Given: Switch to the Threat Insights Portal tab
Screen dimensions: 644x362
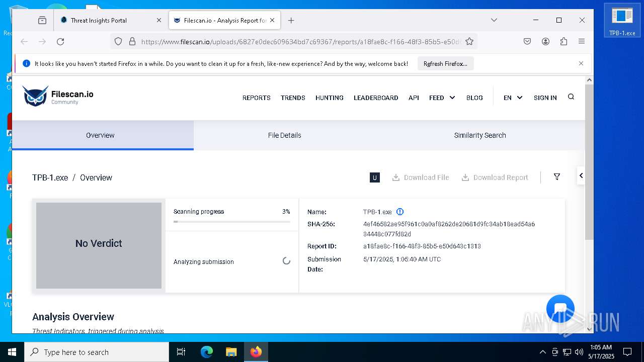Looking at the screenshot, I should (x=111, y=20).
